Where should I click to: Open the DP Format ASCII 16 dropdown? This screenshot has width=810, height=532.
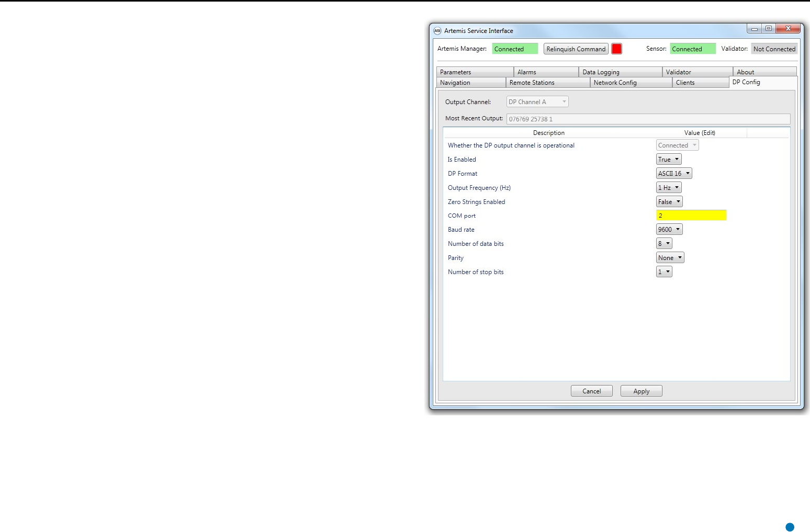674,174
